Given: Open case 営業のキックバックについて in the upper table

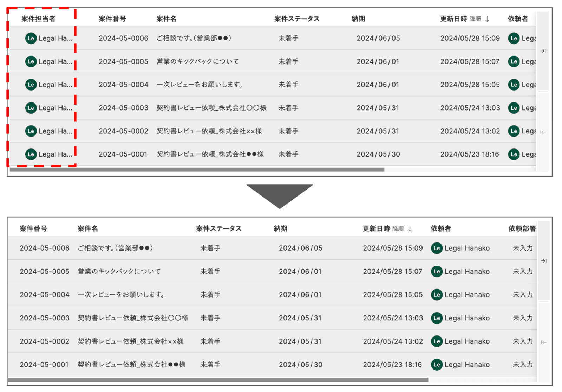Looking at the screenshot, I should [197, 61].
